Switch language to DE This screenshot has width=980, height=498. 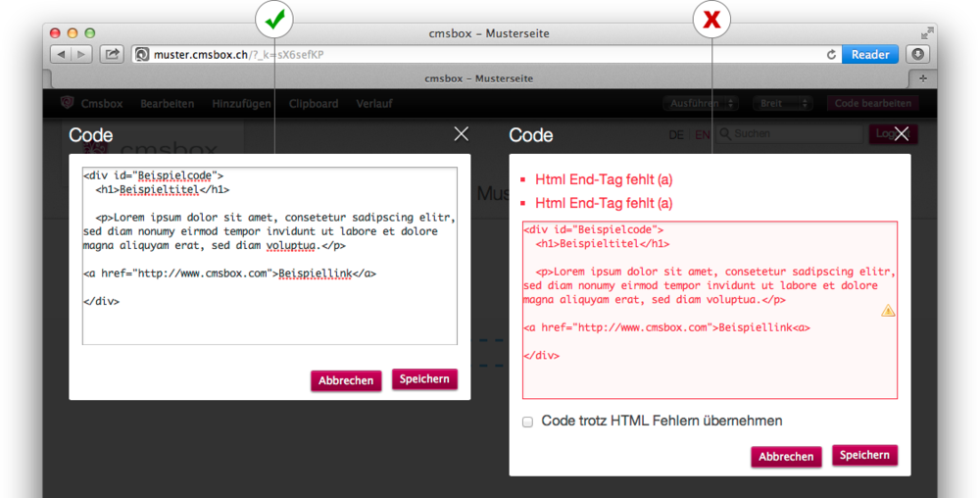pyautogui.click(x=675, y=135)
